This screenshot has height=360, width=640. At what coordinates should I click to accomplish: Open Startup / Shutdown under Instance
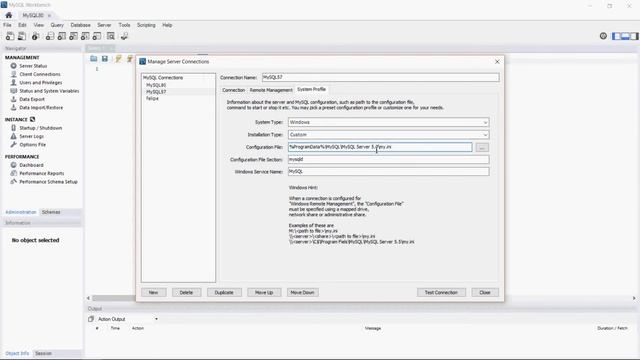[41, 128]
